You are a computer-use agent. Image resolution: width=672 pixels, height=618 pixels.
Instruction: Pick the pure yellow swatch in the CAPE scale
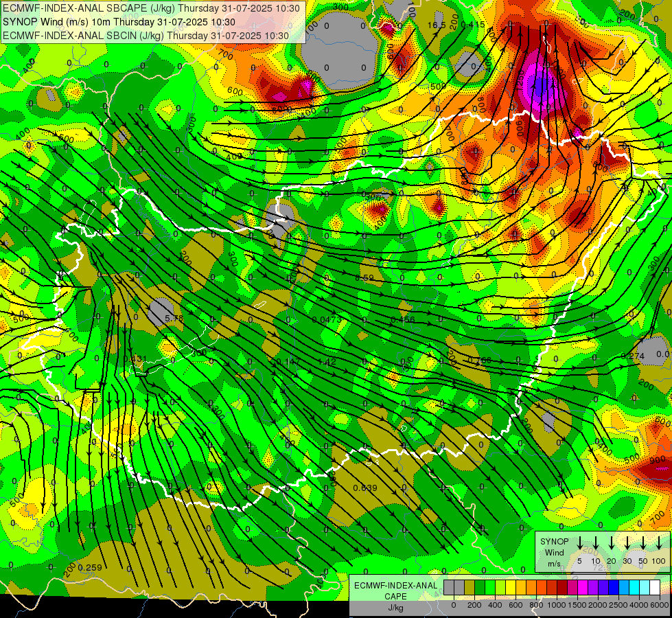point(511,587)
